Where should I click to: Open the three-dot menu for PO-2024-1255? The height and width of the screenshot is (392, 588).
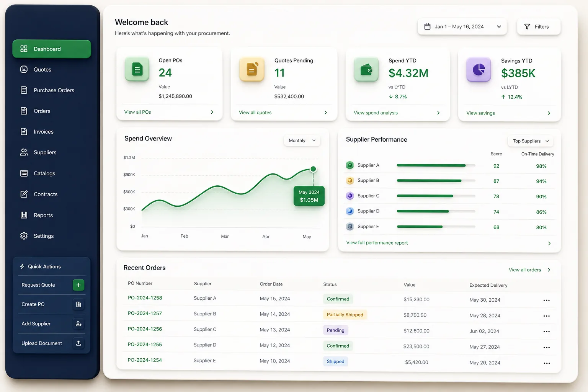click(x=547, y=347)
